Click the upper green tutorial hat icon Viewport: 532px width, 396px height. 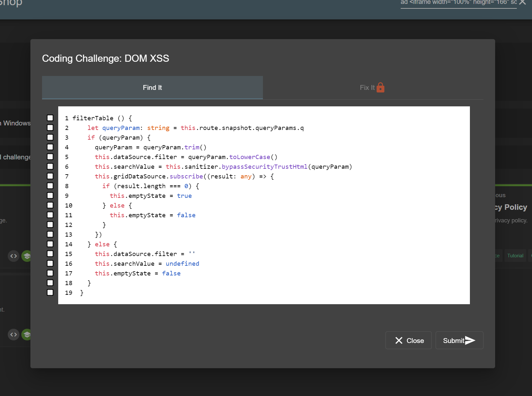(27, 256)
